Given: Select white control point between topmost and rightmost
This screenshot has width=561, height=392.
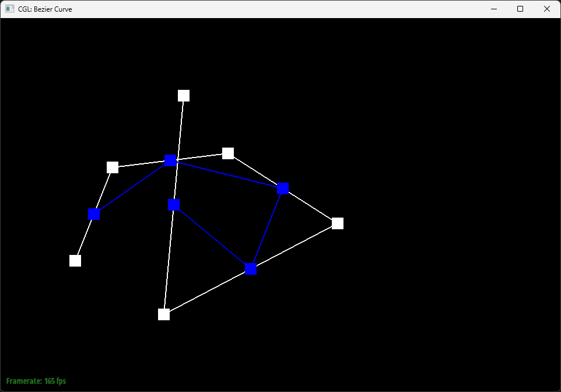Looking at the screenshot, I should pos(228,153).
